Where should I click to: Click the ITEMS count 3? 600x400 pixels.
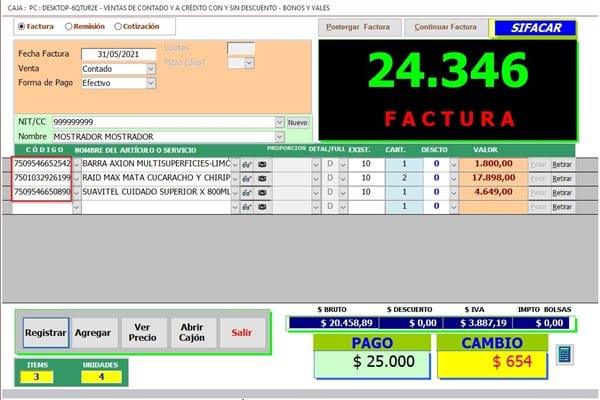click(x=37, y=377)
